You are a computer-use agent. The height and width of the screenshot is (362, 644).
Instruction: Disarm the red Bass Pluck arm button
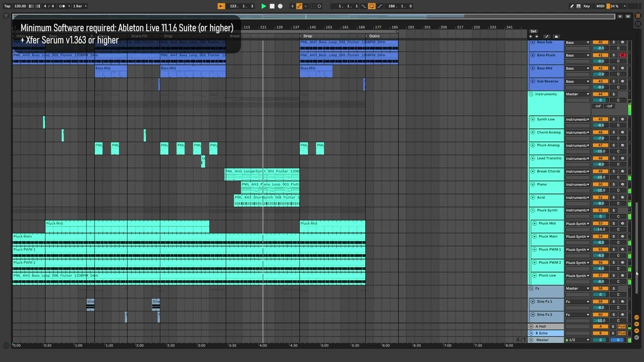(622, 55)
